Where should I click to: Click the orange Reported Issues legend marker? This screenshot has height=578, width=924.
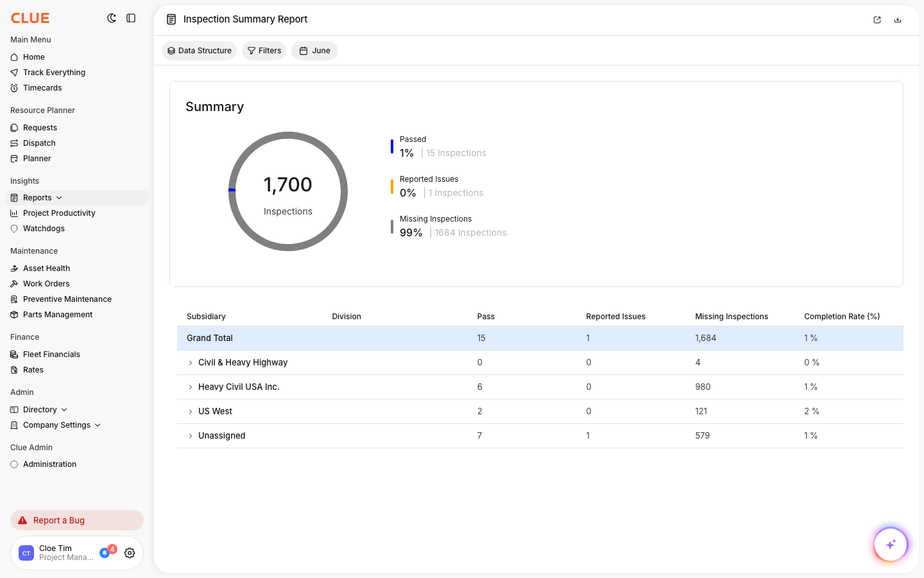pos(392,186)
